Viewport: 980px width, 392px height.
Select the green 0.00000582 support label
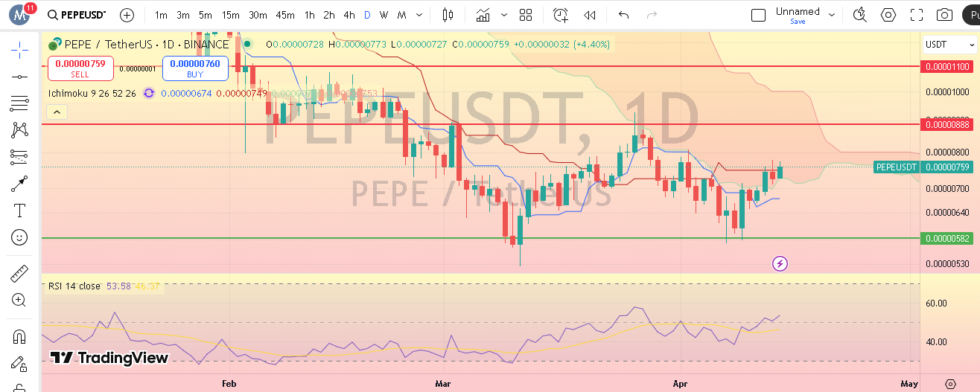pos(947,239)
